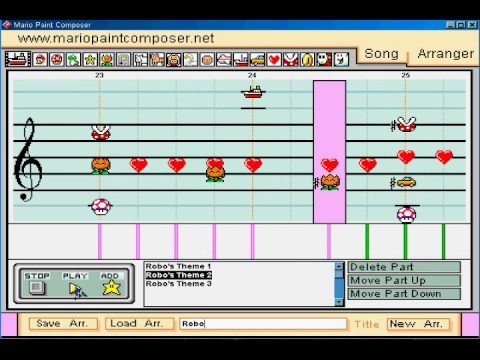Image resolution: width=480 pixels, height=360 pixels.
Task: Click the New Arr. button
Action: pos(418,324)
